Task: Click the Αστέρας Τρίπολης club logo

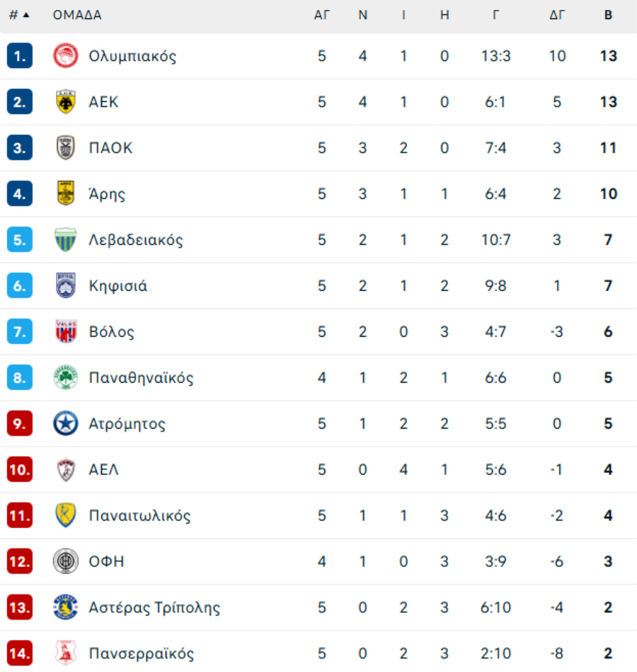Action: [x=66, y=608]
